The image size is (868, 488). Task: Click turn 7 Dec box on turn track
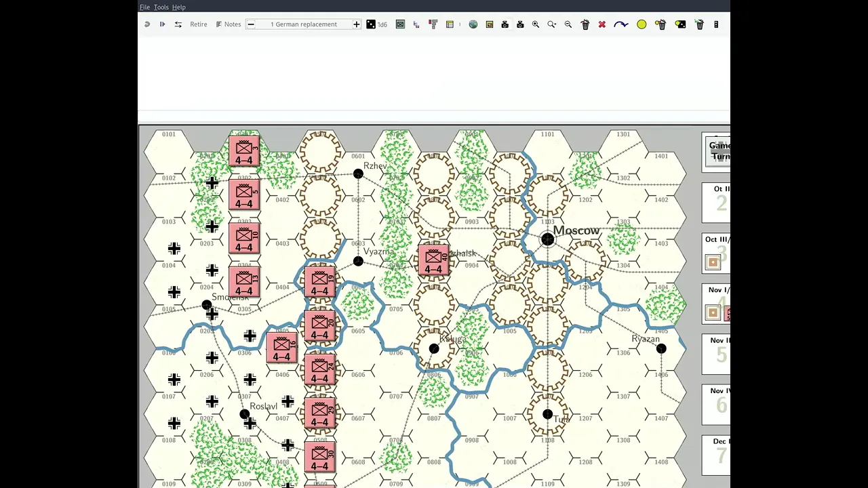[x=716, y=455]
